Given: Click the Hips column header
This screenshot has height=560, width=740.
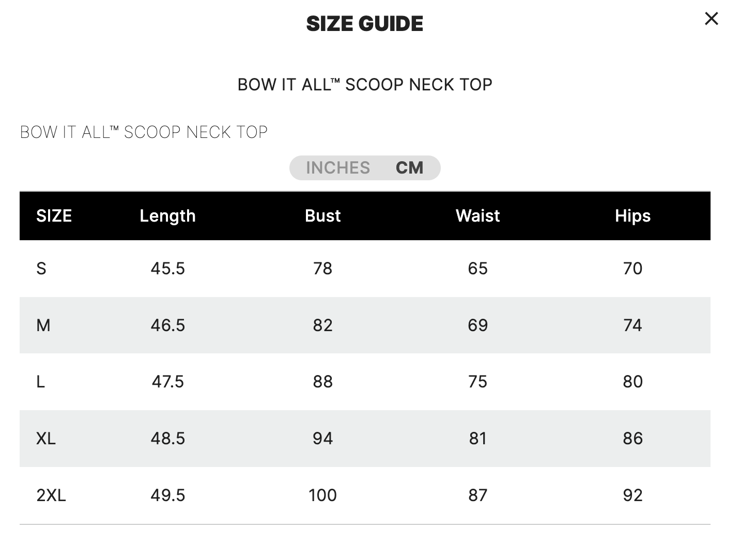Looking at the screenshot, I should pos(633,216).
